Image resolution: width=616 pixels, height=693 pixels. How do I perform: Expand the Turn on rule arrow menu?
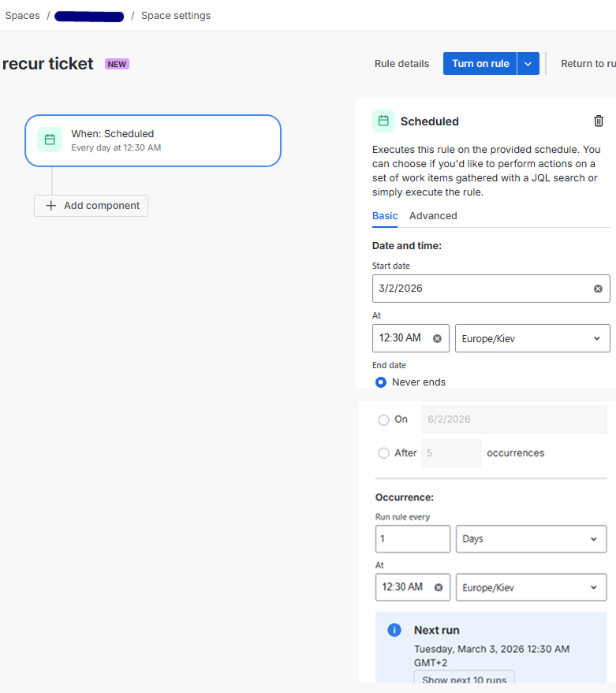528,64
